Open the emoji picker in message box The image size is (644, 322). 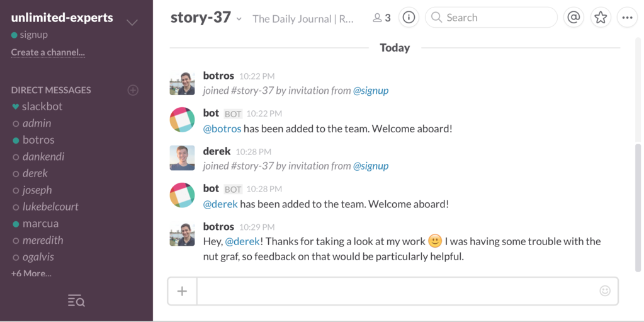605,290
